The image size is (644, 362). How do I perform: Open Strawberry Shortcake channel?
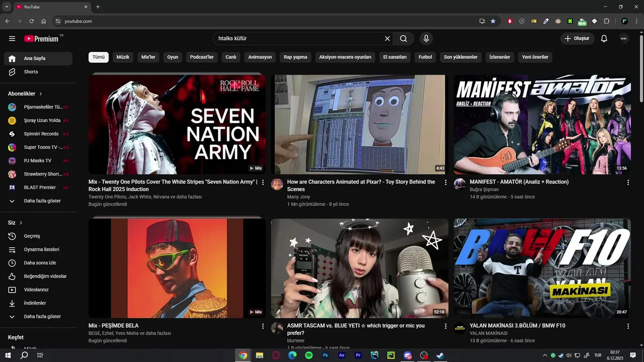point(38,174)
